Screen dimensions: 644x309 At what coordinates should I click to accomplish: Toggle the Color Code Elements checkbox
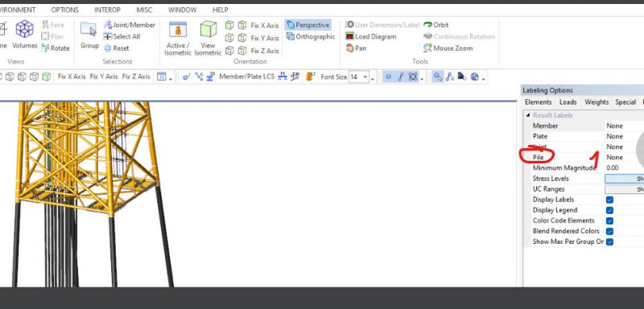609,220
